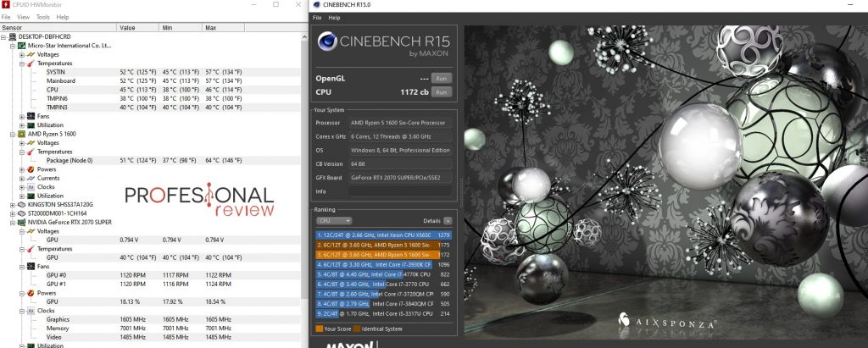Image resolution: width=868 pixels, height=348 pixels.
Task: Click the CPUID HWMonitor title bar app icon
Action: (6, 4)
